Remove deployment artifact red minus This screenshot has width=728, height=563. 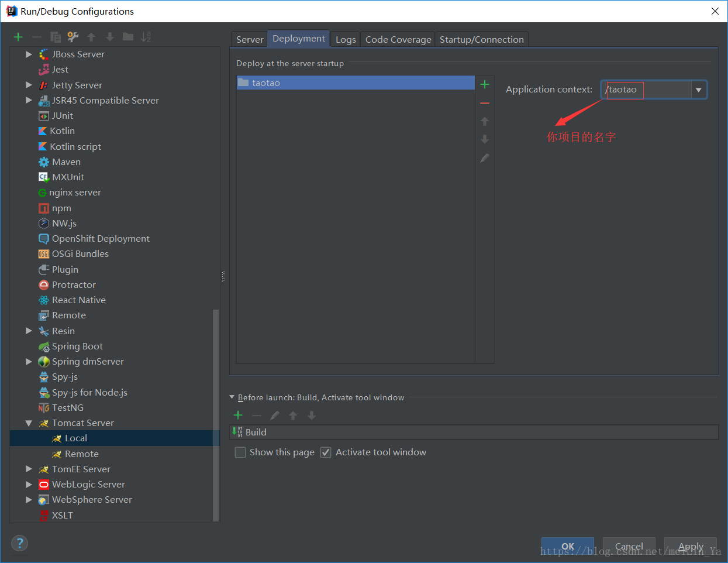[485, 103]
